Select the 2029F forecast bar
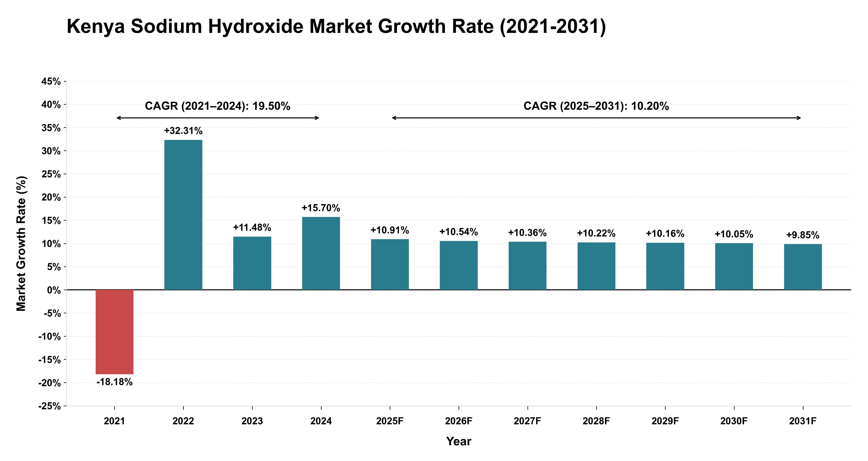Image resolution: width=868 pixels, height=461 pixels. click(x=665, y=266)
